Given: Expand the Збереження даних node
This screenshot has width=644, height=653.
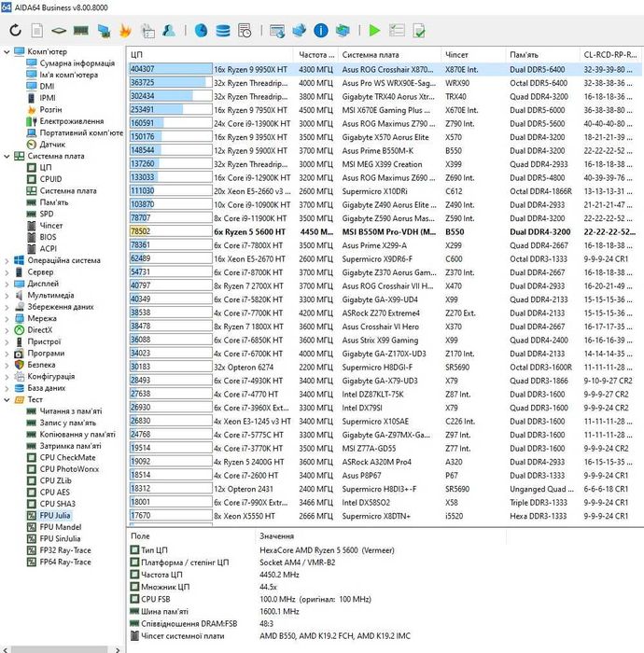Looking at the screenshot, I should 7,307.
